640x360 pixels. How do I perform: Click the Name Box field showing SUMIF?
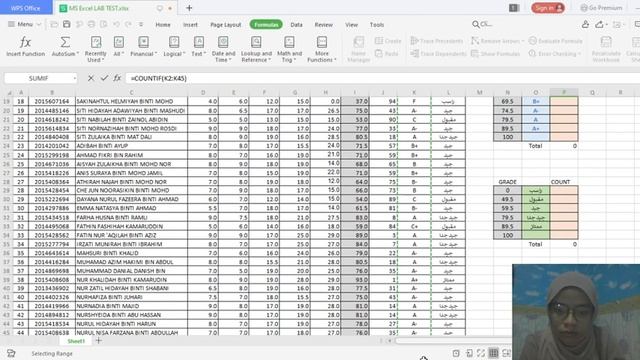tap(38, 78)
